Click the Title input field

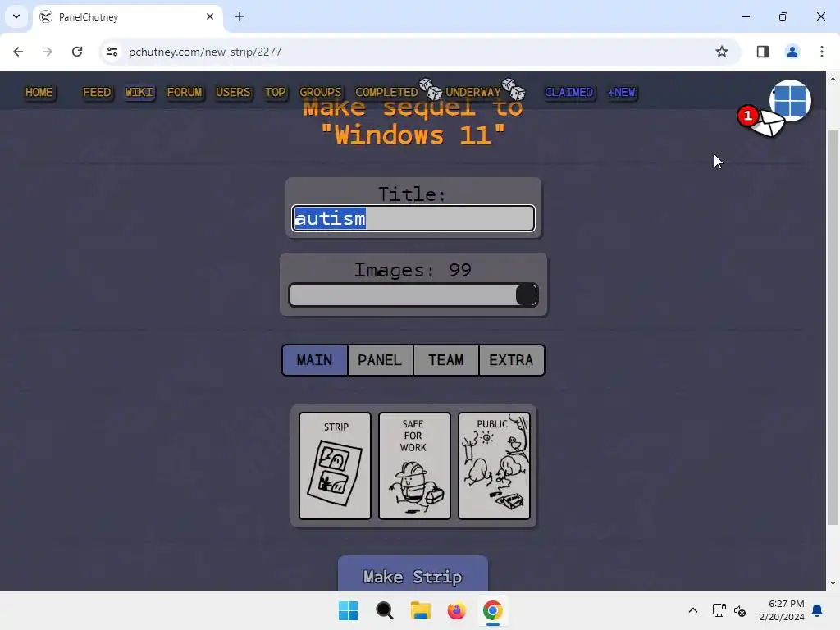pyautogui.click(x=413, y=218)
